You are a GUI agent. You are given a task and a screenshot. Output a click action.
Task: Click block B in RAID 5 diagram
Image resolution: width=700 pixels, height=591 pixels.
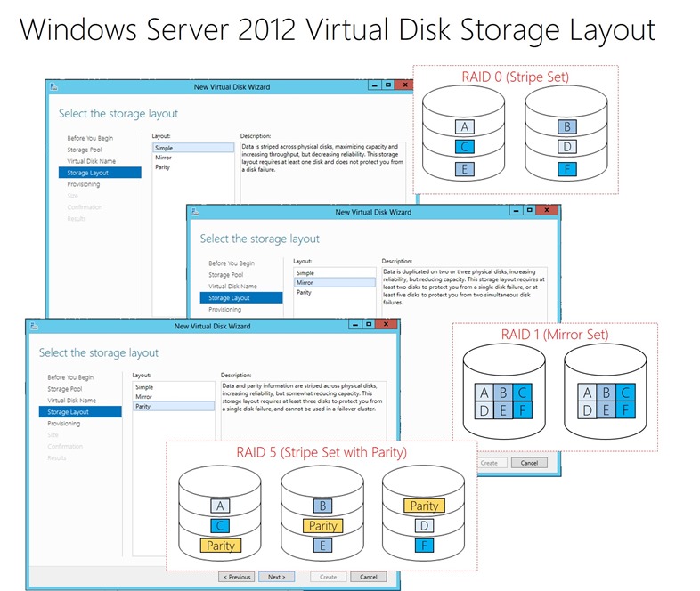click(322, 506)
